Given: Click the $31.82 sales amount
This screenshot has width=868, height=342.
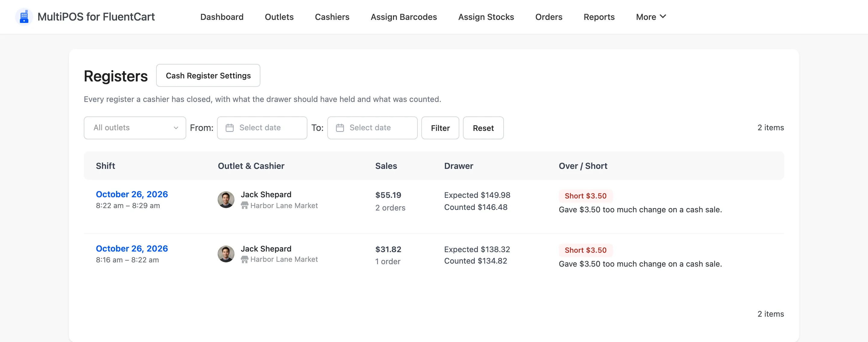Looking at the screenshot, I should coord(388,249).
